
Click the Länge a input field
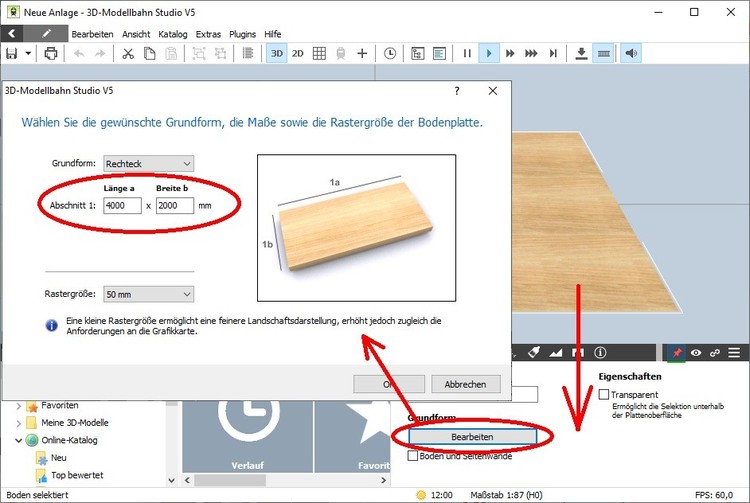[x=122, y=206]
